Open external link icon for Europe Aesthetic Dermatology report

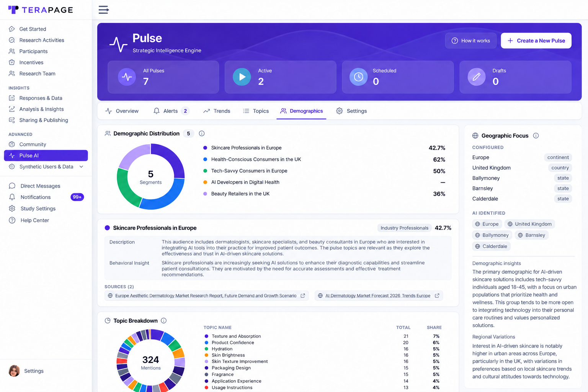(x=303, y=296)
